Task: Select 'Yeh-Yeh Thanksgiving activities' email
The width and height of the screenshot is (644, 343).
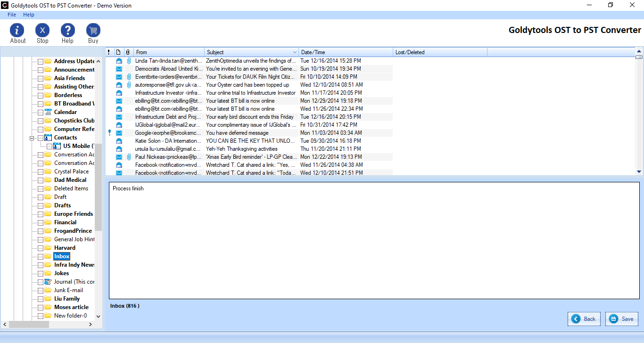Action: pos(242,149)
